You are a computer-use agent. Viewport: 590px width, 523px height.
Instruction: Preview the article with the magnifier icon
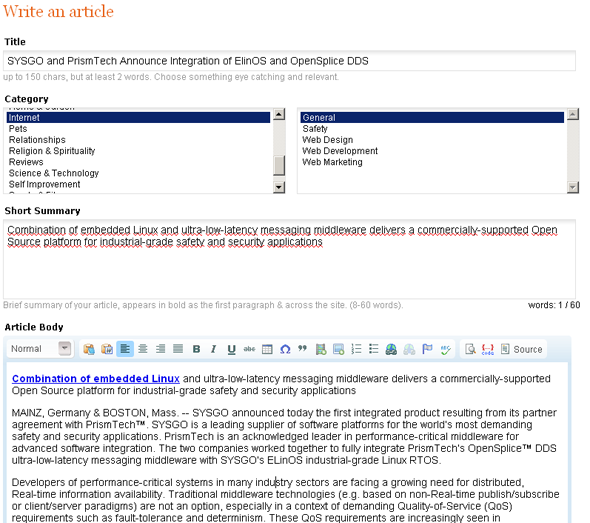coord(470,349)
